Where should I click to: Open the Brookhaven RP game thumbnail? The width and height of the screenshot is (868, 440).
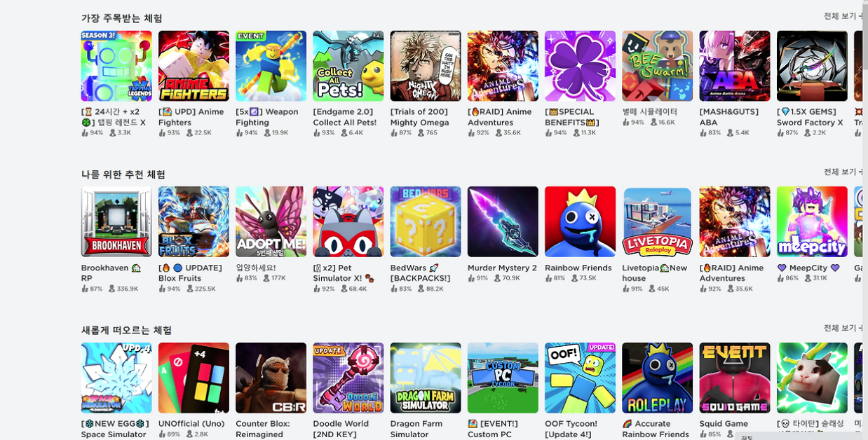(x=116, y=221)
